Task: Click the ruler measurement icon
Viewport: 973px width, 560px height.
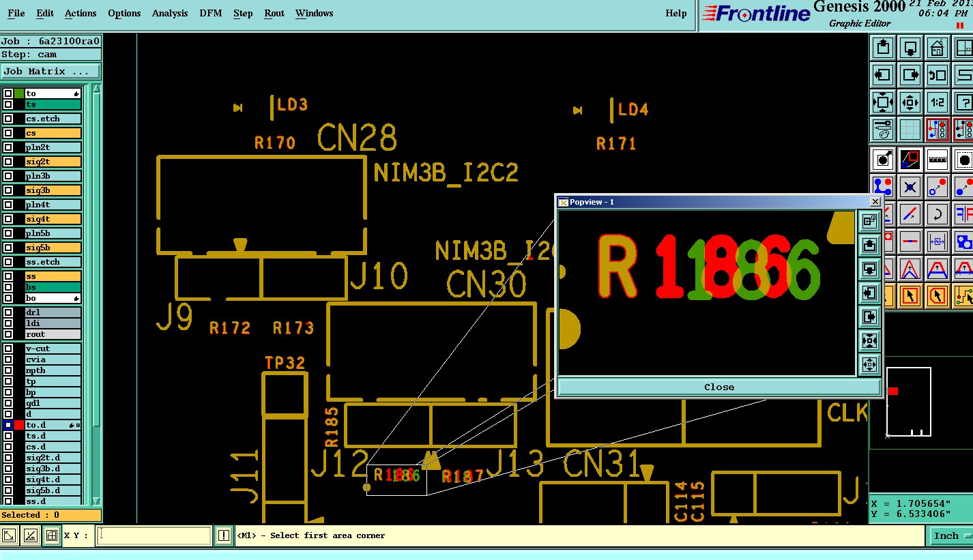Action: [x=938, y=160]
